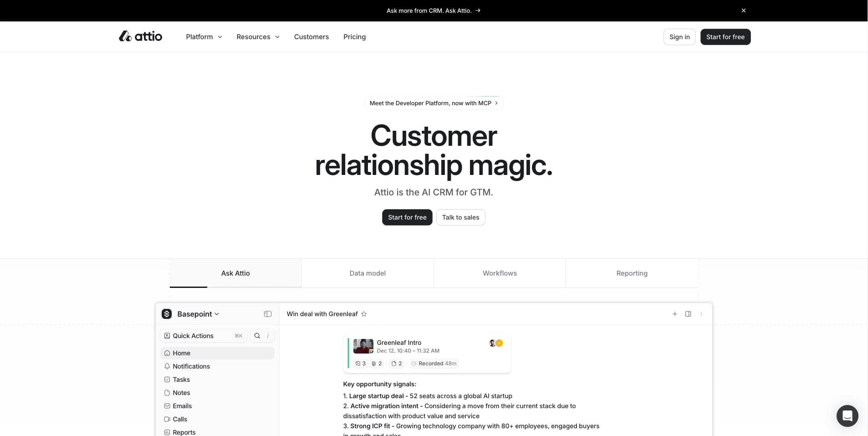The image size is (868, 436).
Task: Open the three-dot more options menu
Action: click(701, 314)
